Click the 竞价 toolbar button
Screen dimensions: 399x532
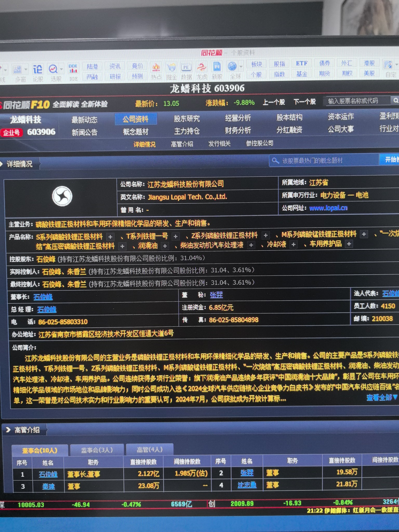(x=137, y=66)
